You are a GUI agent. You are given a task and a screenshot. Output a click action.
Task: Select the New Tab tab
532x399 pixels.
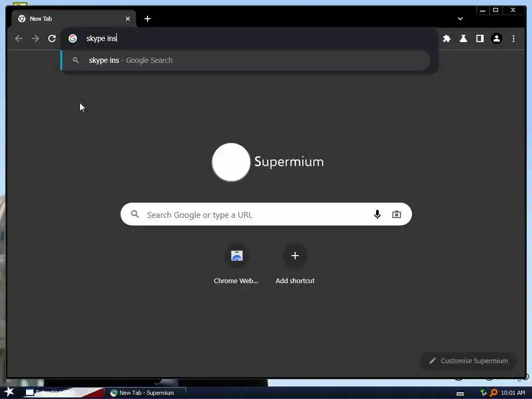click(x=74, y=19)
